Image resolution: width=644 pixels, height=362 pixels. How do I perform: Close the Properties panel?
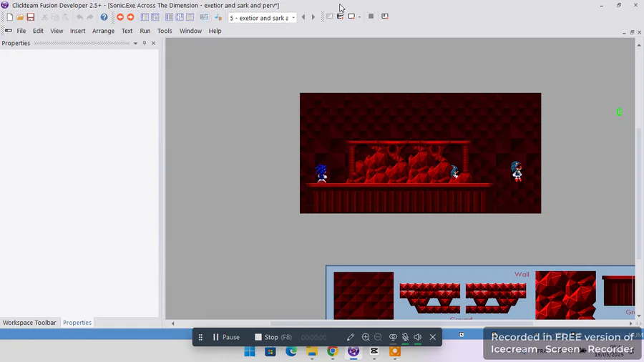(154, 43)
